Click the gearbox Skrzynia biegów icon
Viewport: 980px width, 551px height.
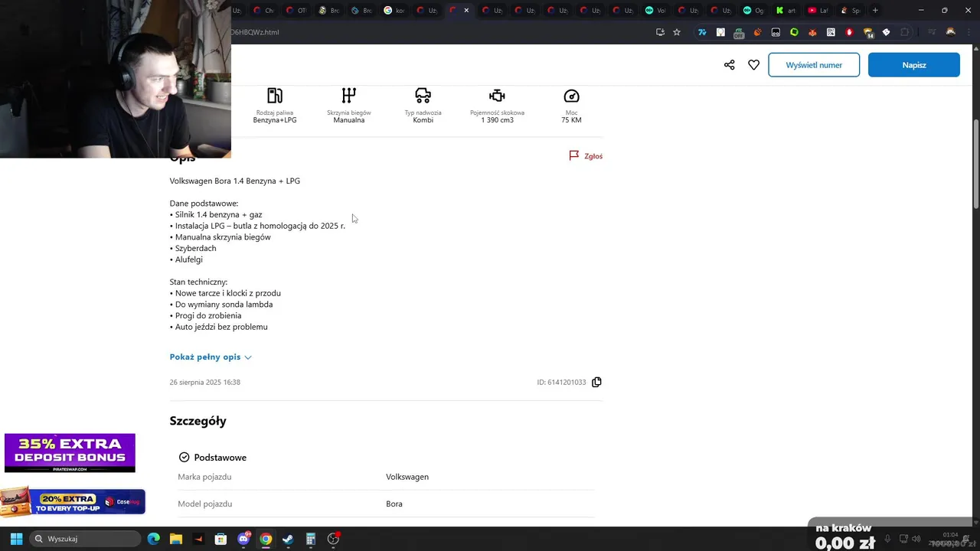click(x=349, y=96)
